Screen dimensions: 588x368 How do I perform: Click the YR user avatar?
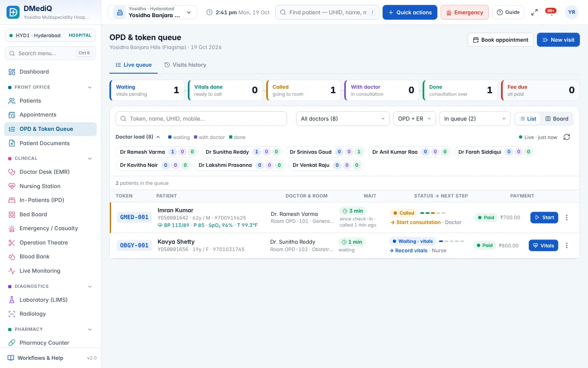572,12
